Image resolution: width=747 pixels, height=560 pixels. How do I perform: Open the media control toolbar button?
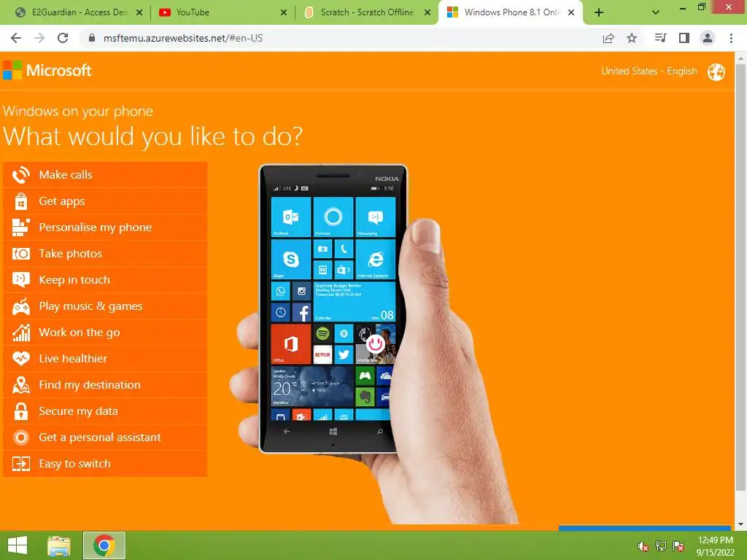coord(660,38)
